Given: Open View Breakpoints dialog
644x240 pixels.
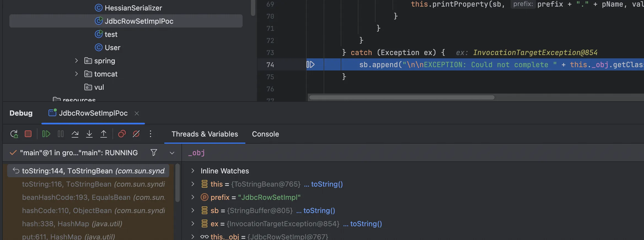Looking at the screenshot, I should 122,134.
